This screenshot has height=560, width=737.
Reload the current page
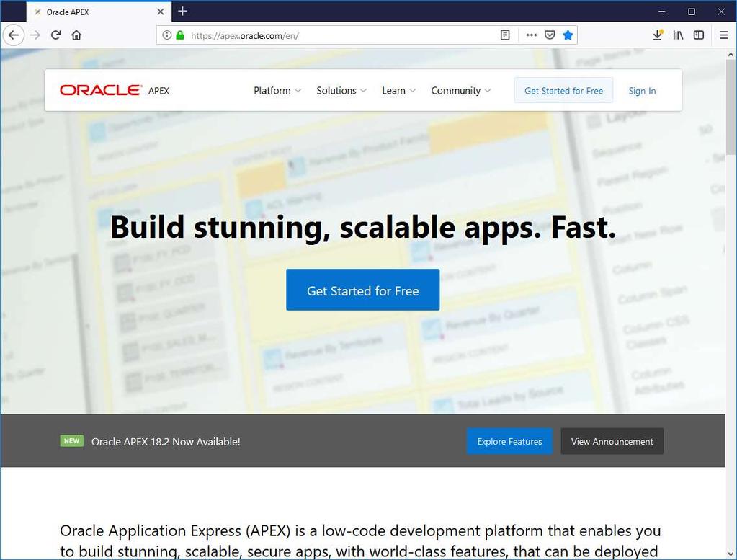click(56, 35)
